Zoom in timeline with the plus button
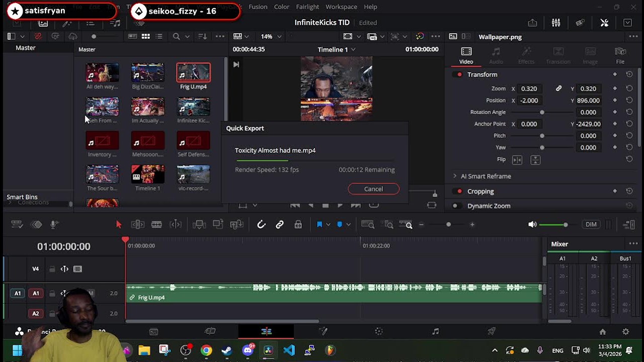 click(x=472, y=225)
